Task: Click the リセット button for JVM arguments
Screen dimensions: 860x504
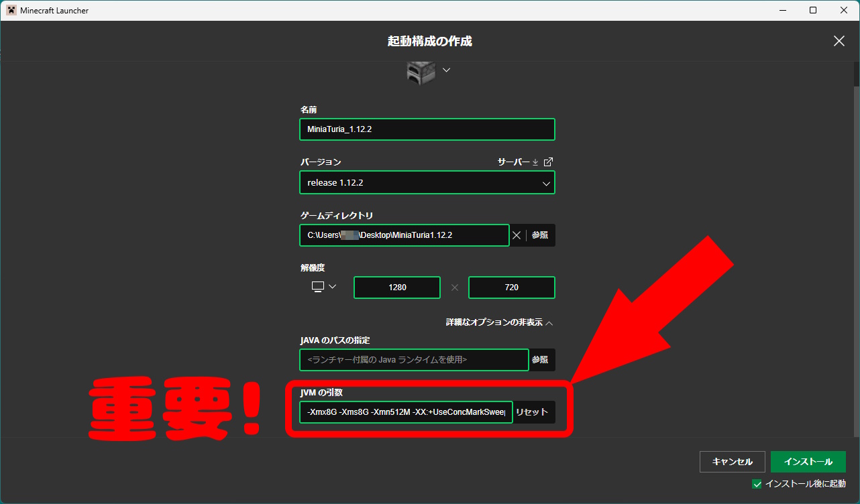Action: tap(534, 412)
